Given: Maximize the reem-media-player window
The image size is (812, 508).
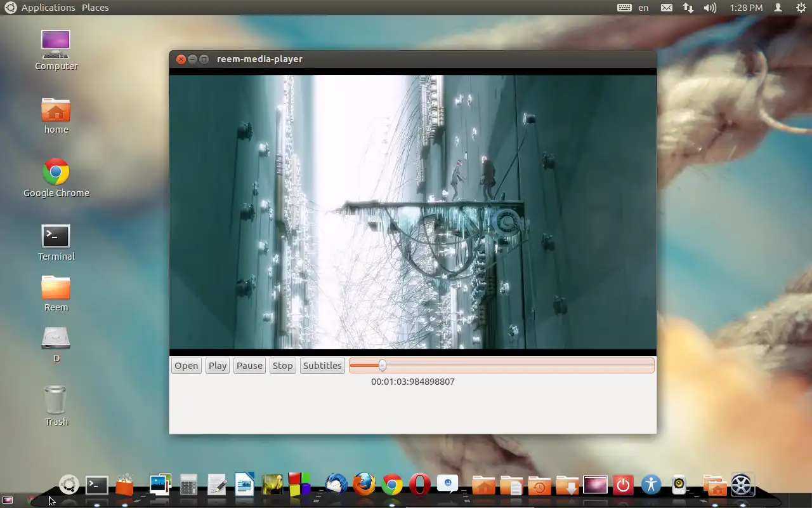Looking at the screenshot, I should click(204, 59).
